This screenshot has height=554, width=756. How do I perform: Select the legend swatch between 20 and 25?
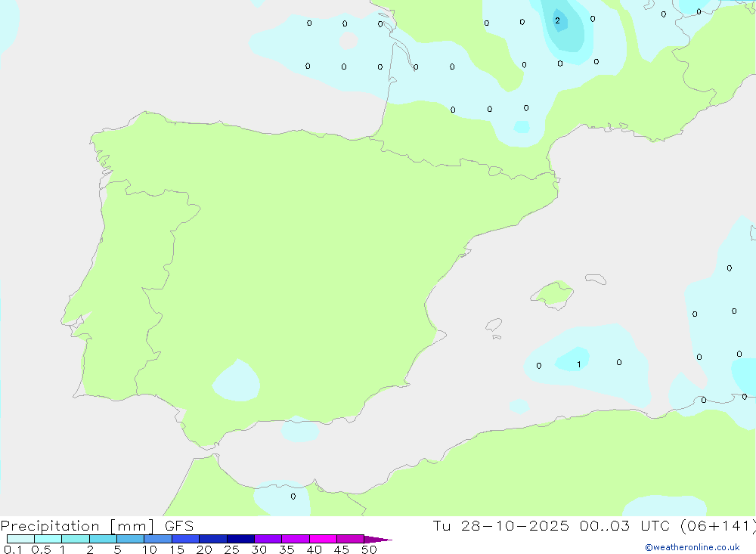point(213,539)
